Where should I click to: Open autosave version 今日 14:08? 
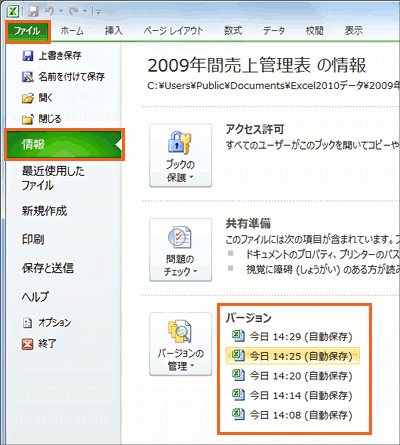[292, 415]
